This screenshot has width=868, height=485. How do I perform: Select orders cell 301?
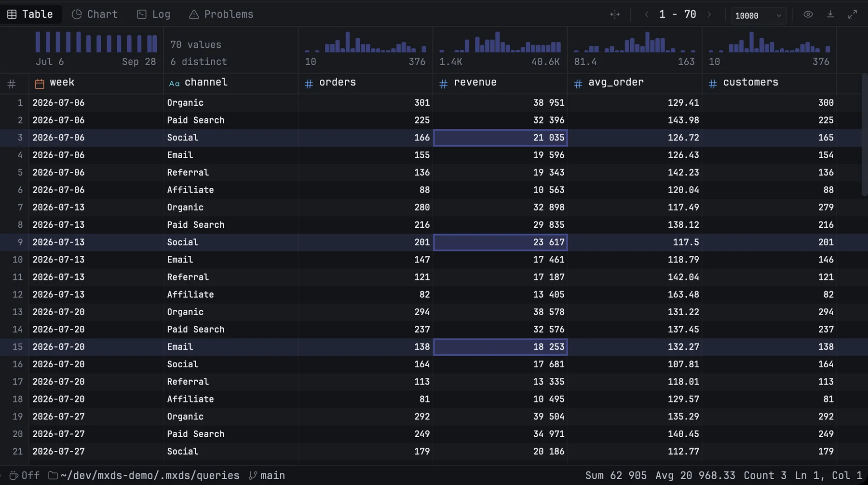[365, 103]
